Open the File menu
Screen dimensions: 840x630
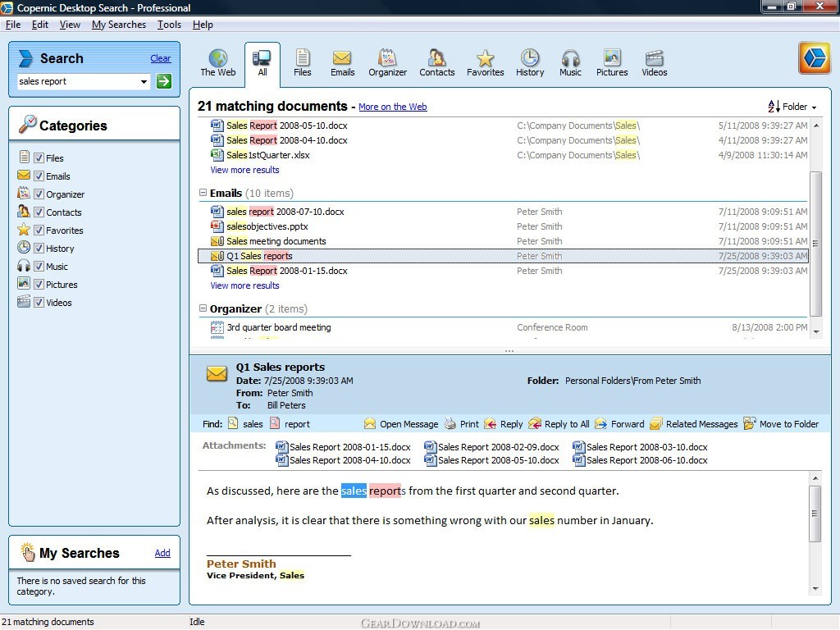(x=13, y=25)
